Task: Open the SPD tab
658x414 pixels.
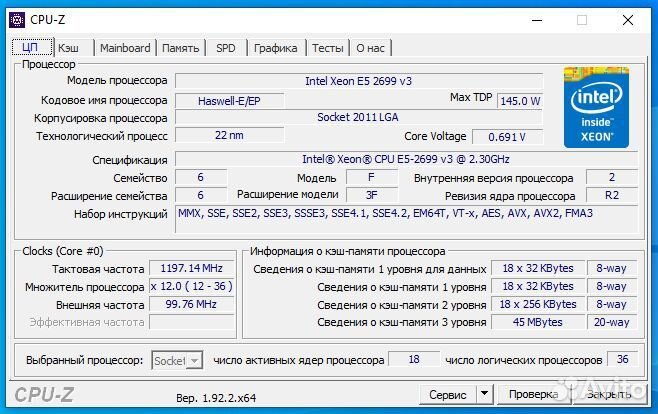Action: pyautogui.click(x=226, y=48)
